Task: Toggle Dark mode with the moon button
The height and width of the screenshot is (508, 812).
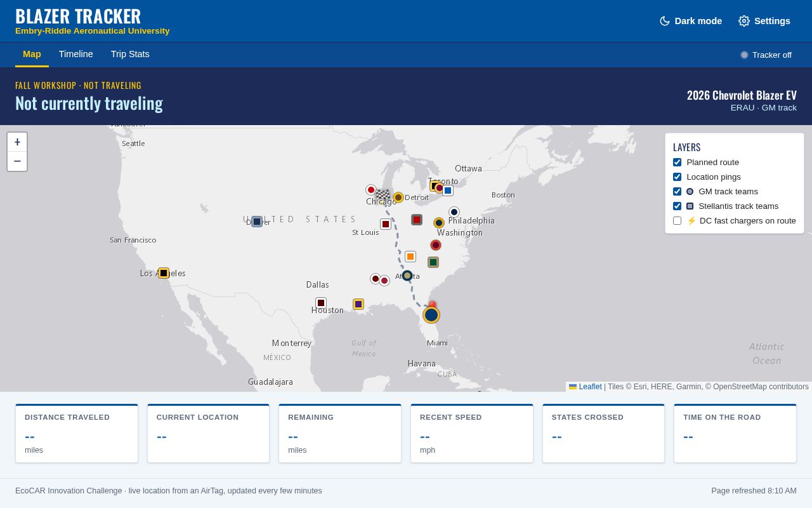Action: (x=690, y=21)
